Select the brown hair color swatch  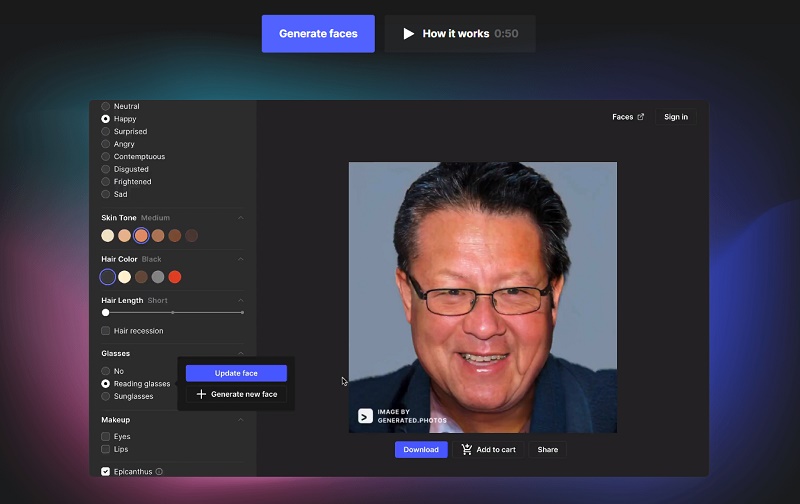[141, 276]
